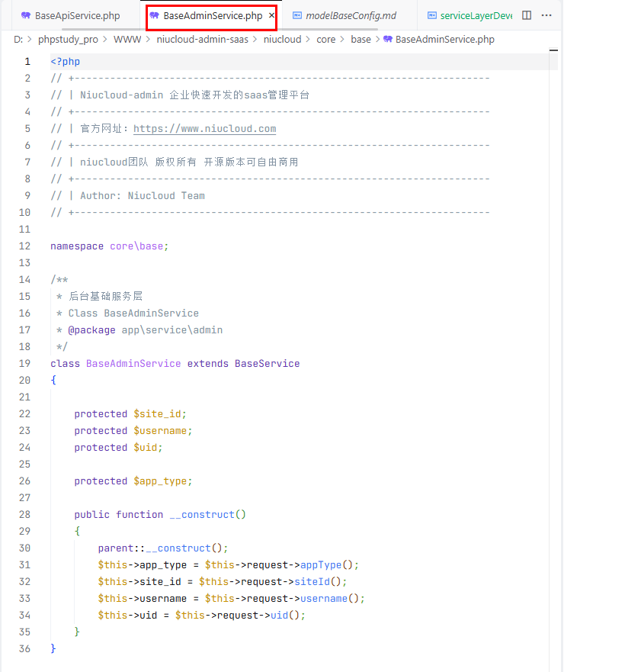
Task: Click BaseService class name in code
Action: [267, 364]
